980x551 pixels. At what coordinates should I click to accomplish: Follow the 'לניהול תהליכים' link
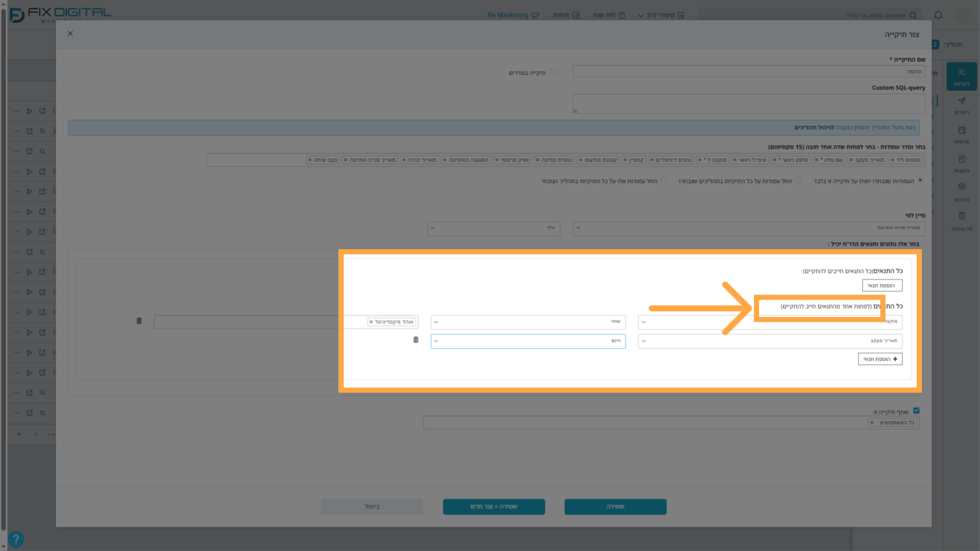tap(814, 128)
